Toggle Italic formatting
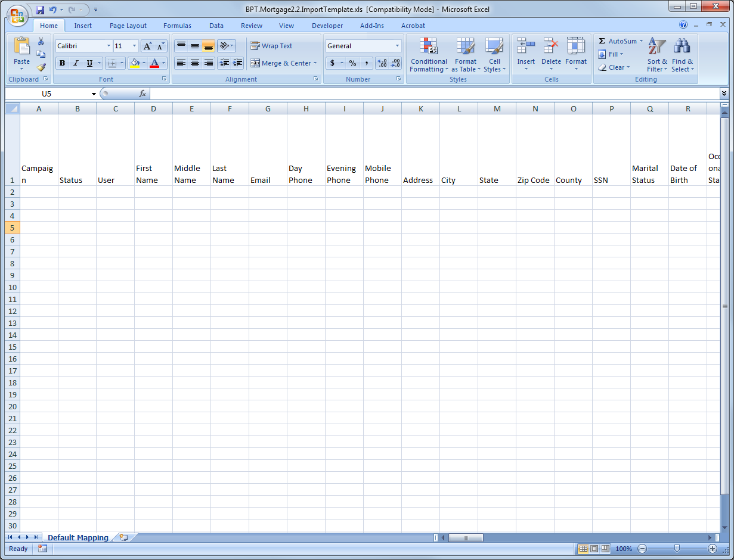 coord(76,63)
